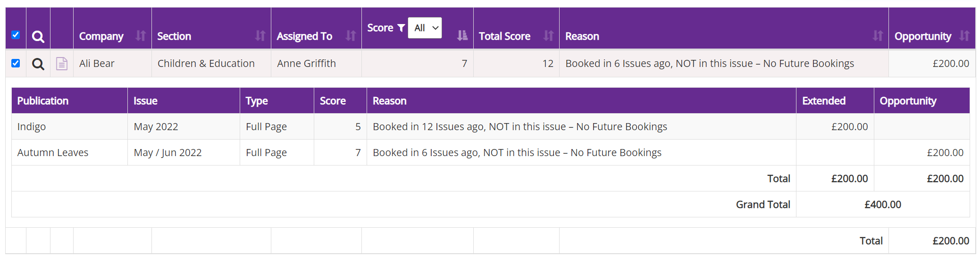Uncheck the Ali Bear row checkbox

[16, 63]
